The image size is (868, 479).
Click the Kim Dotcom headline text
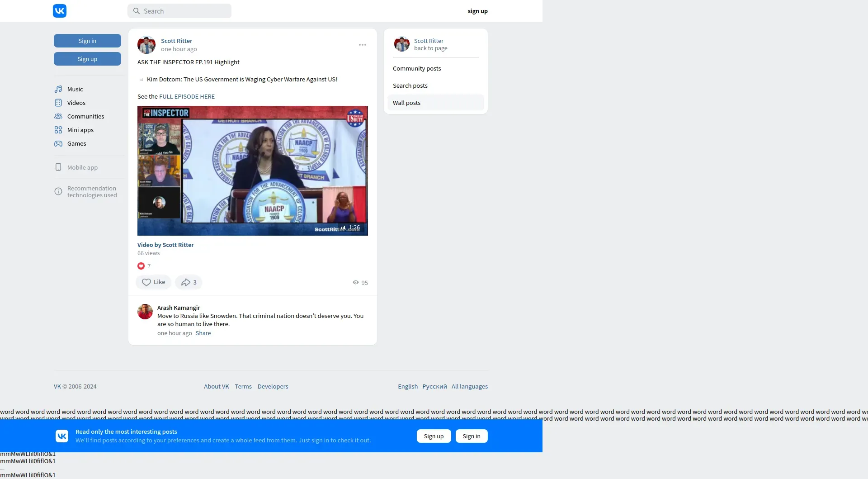pyautogui.click(x=242, y=79)
